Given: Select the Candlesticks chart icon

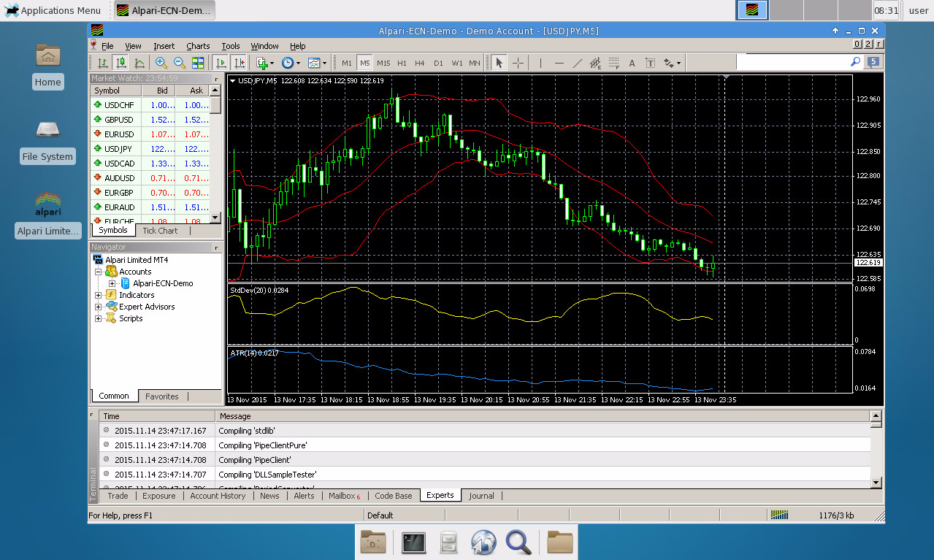Looking at the screenshot, I should pos(120,63).
